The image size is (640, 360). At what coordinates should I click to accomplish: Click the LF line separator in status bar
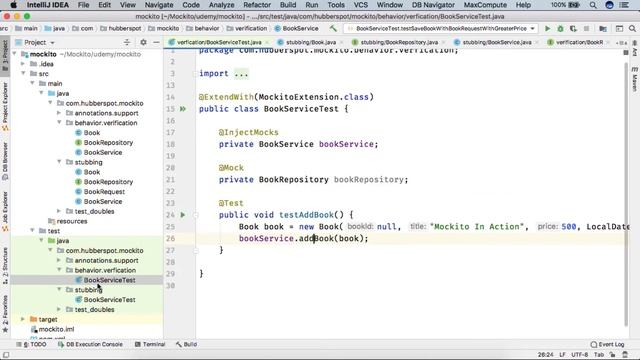pos(562,355)
